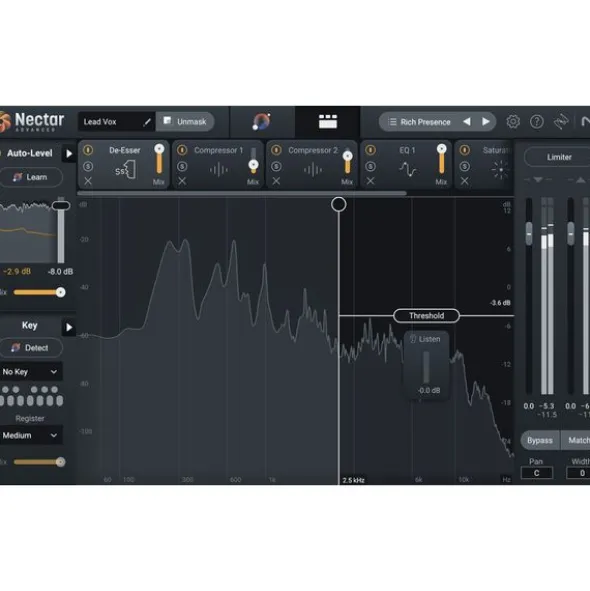Adjust the output gain fader
Viewport: 590px width, 591px height.
(x=571, y=234)
